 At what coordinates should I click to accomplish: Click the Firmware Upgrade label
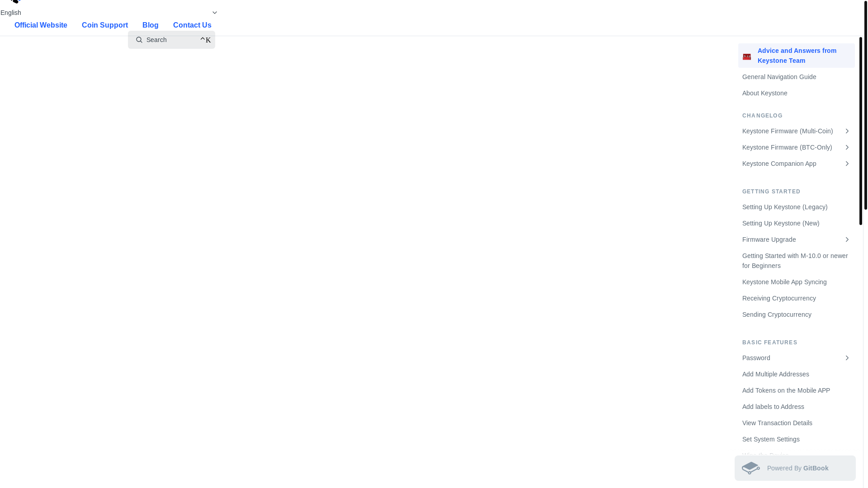(x=769, y=239)
